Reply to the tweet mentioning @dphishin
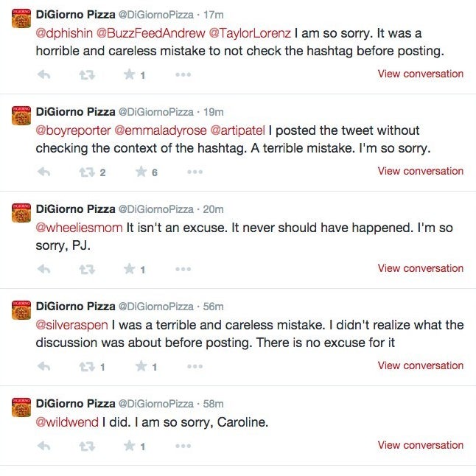The width and height of the screenshot is (476, 476). [43, 74]
